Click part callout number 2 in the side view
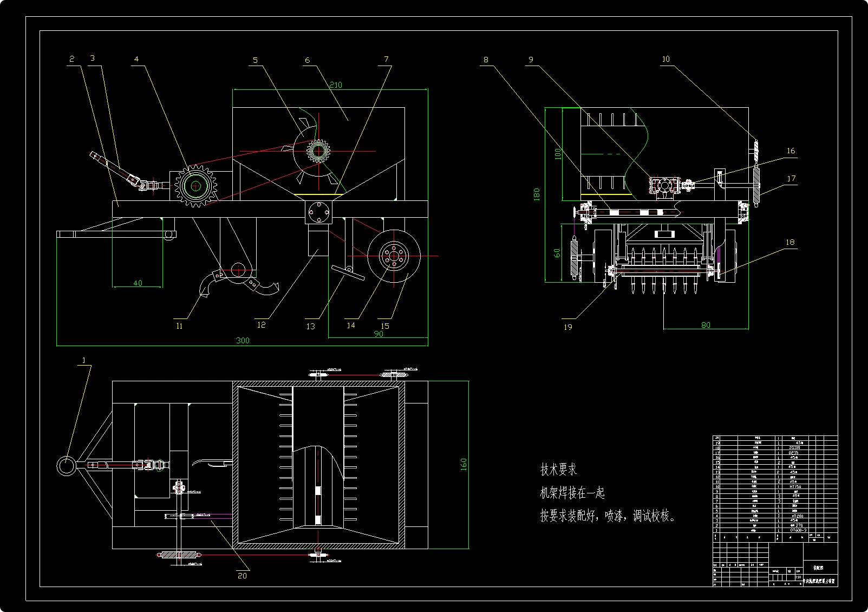This screenshot has width=868, height=612. (x=72, y=58)
